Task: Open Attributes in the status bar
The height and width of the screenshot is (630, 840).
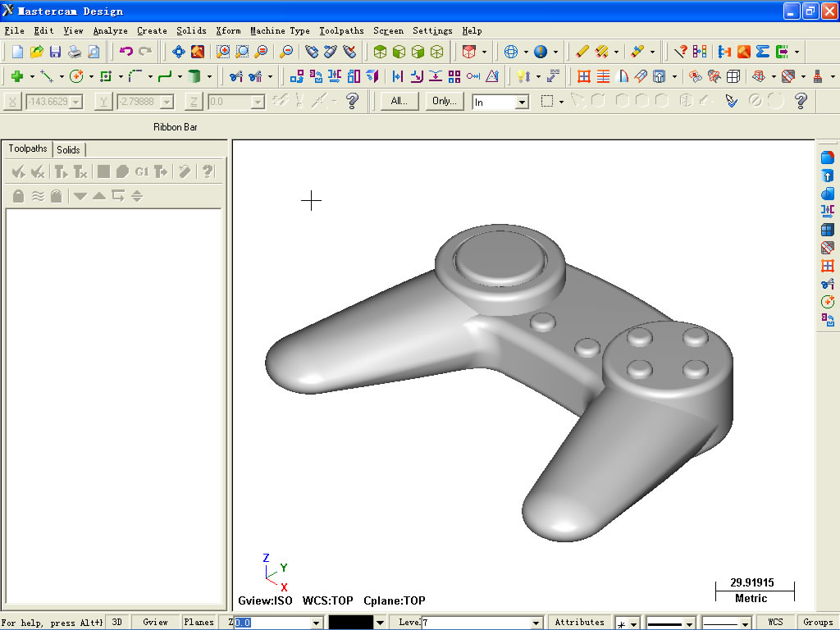Action: click(579, 622)
